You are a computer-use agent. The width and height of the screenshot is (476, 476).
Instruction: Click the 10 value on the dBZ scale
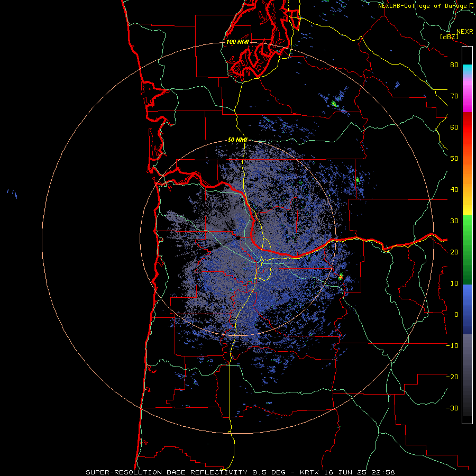coord(454,283)
